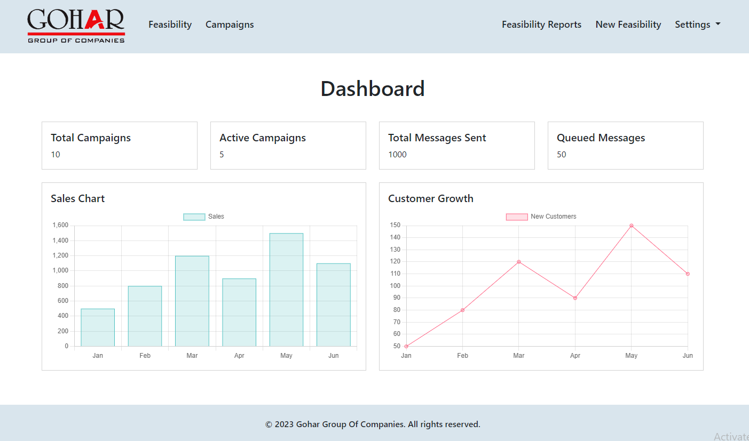Click the May data point in Customer Growth
Screen dimensions: 749x441
click(x=631, y=226)
